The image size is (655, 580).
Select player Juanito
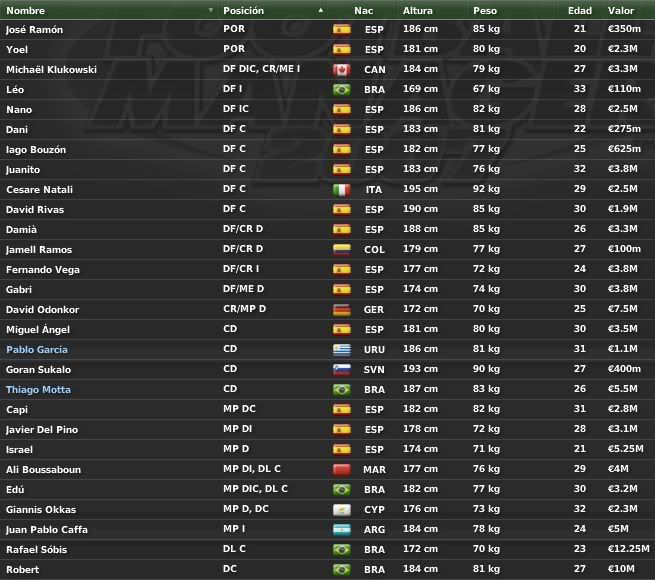coord(23,170)
